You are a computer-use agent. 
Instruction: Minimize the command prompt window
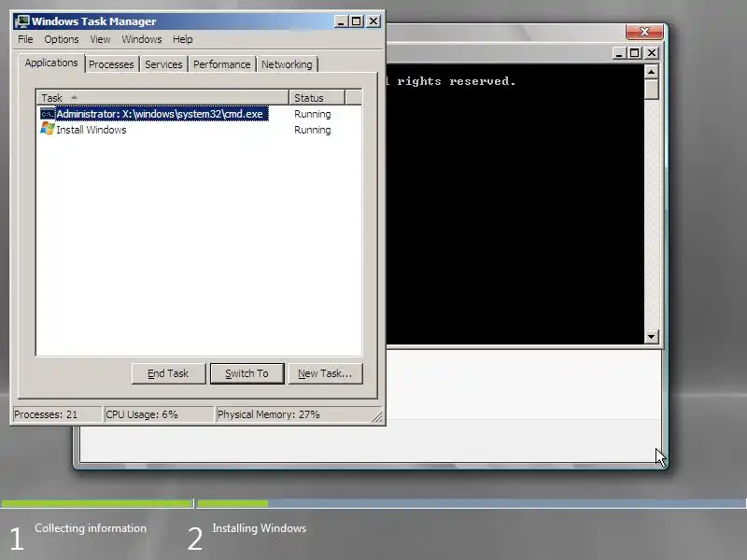pyautogui.click(x=618, y=53)
